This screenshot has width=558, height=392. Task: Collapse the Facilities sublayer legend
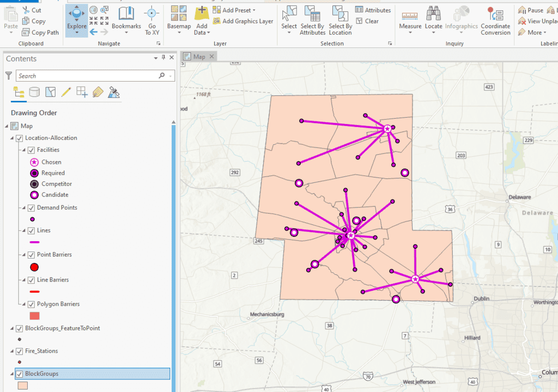click(24, 150)
